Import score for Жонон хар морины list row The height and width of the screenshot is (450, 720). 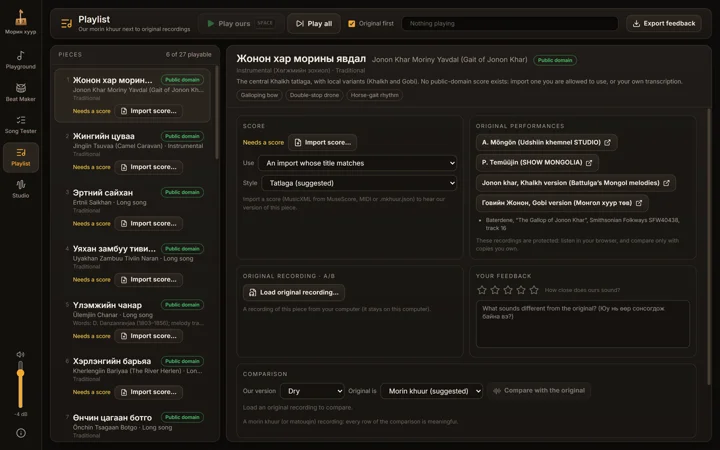point(148,111)
